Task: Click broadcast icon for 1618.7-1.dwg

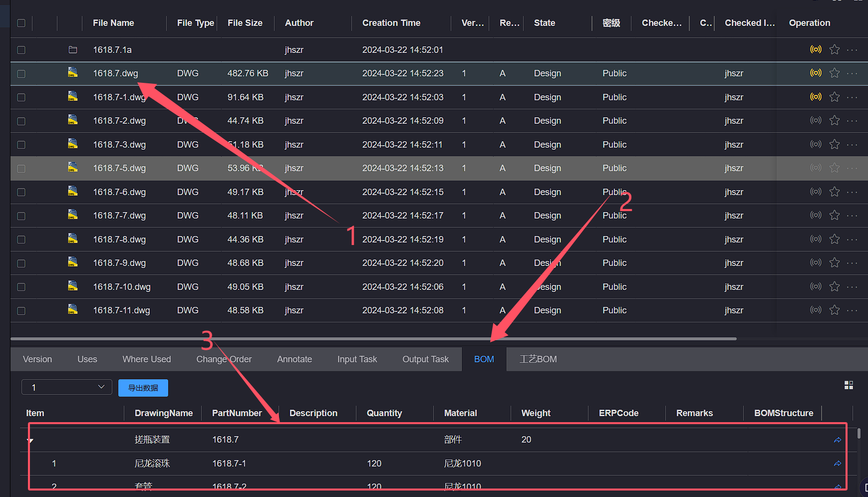Action: [816, 97]
